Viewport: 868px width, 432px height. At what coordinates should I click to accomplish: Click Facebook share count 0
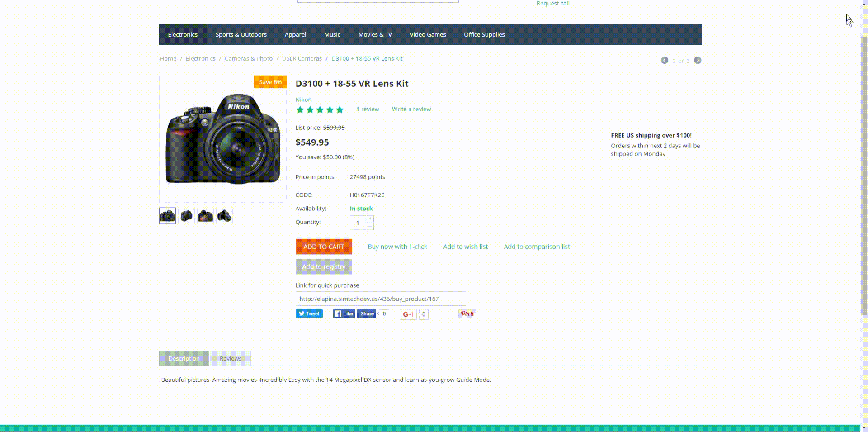coord(384,313)
